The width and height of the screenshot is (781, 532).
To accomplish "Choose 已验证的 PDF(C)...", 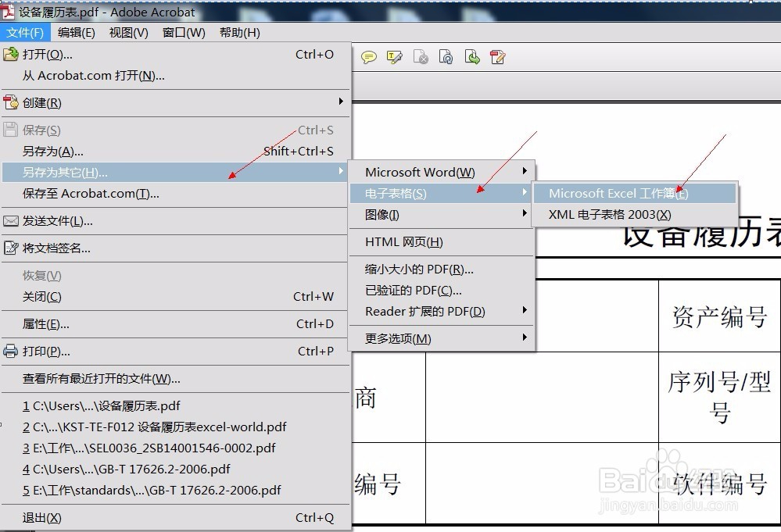I will [442, 290].
